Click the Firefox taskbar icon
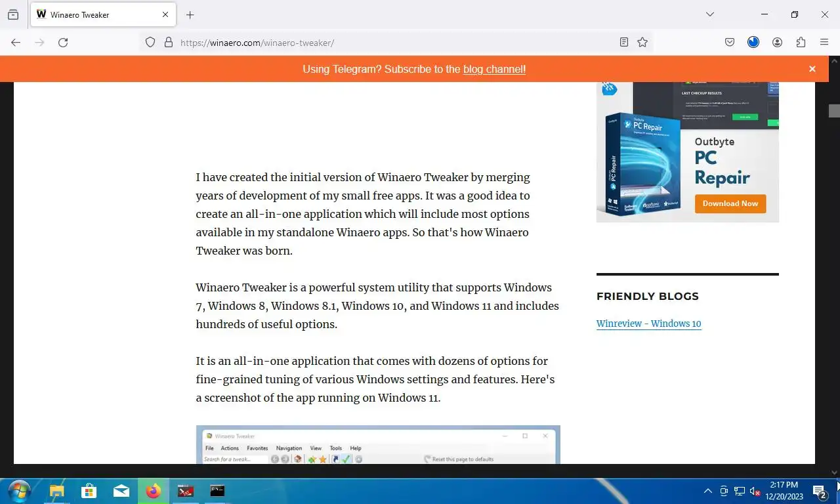The image size is (840, 504). (154, 491)
